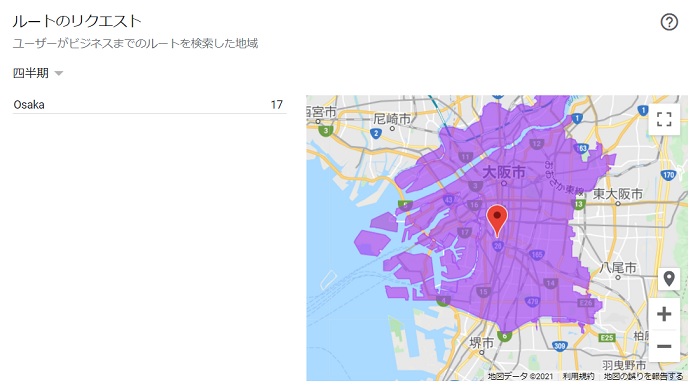Open the help question mark icon
The image size is (700, 390).
pos(669,22)
